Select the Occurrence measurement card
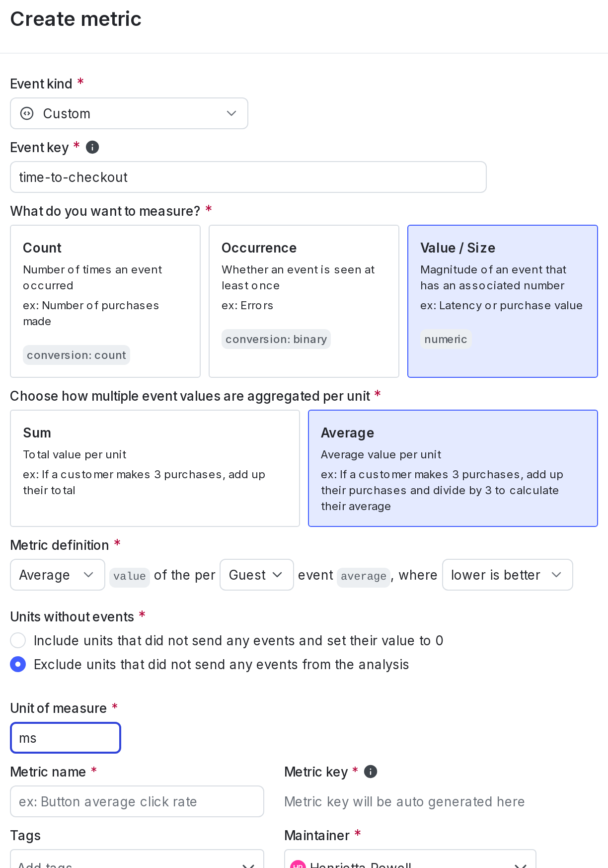608x868 pixels. click(304, 301)
